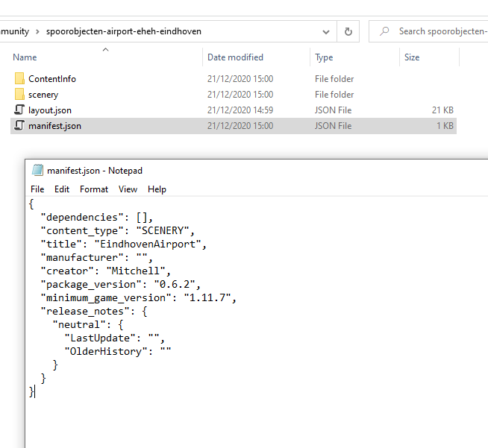Click the File folder type in the ContentInfo row
Screen dimensions: 488x448
click(x=334, y=79)
